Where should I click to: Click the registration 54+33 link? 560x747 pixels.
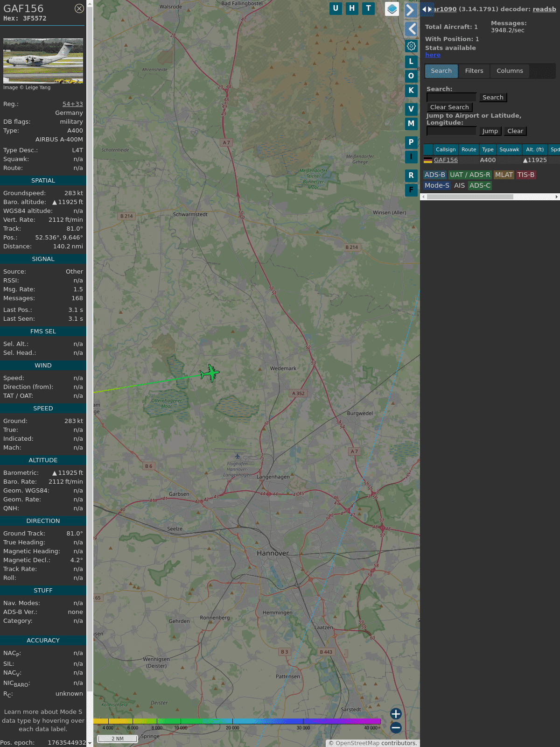pos(73,104)
